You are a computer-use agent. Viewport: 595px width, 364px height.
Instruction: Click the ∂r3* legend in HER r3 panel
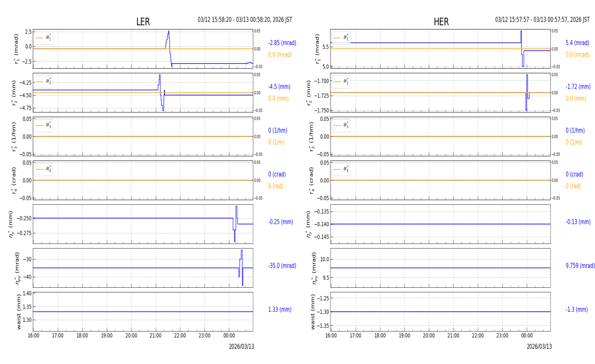[341, 126]
